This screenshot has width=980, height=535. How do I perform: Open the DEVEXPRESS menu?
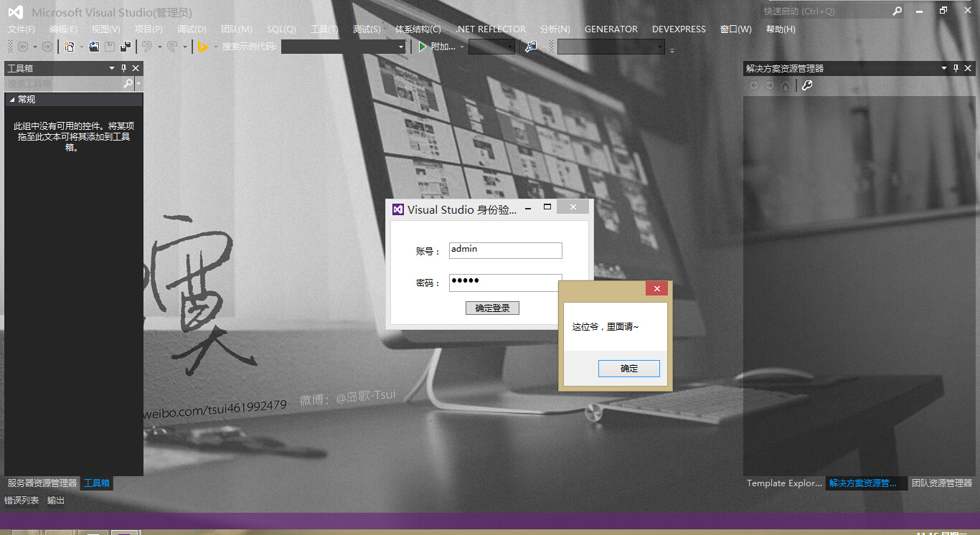coord(679,29)
